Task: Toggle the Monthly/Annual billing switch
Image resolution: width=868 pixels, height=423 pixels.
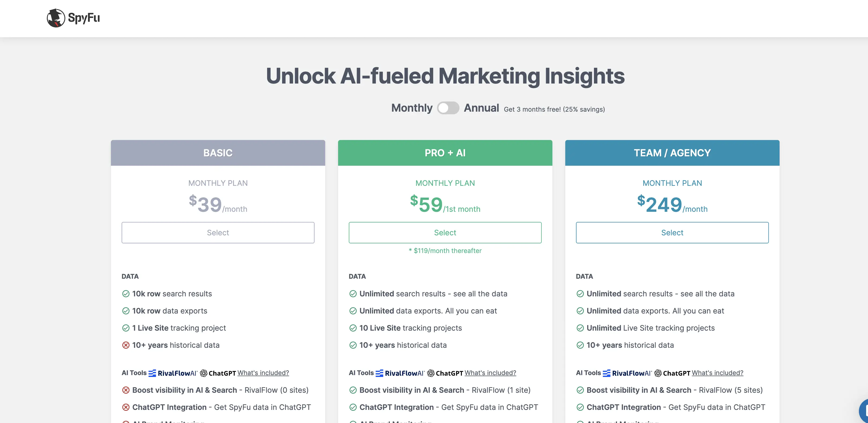Action: tap(448, 108)
